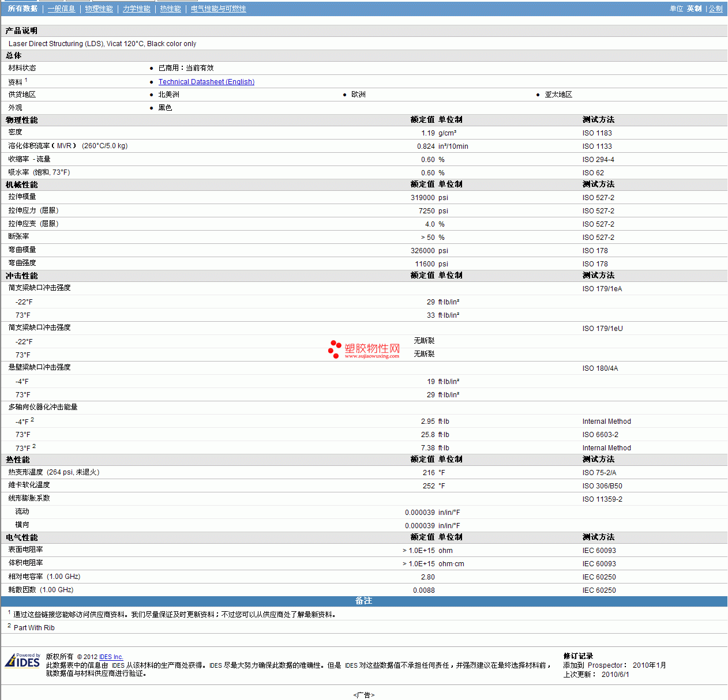Click MVR value 0.824

pos(426,146)
